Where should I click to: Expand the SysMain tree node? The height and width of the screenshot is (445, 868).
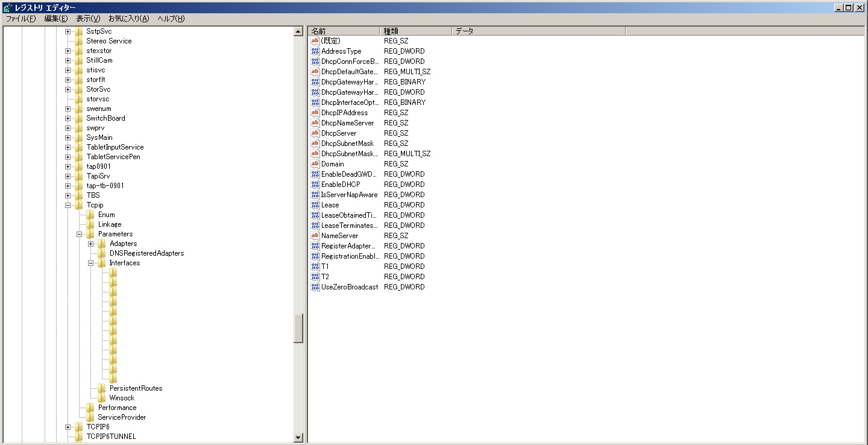pyautogui.click(x=68, y=137)
